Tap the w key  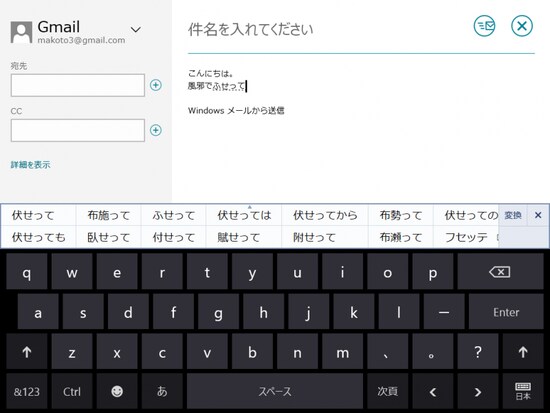click(x=72, y=272)
